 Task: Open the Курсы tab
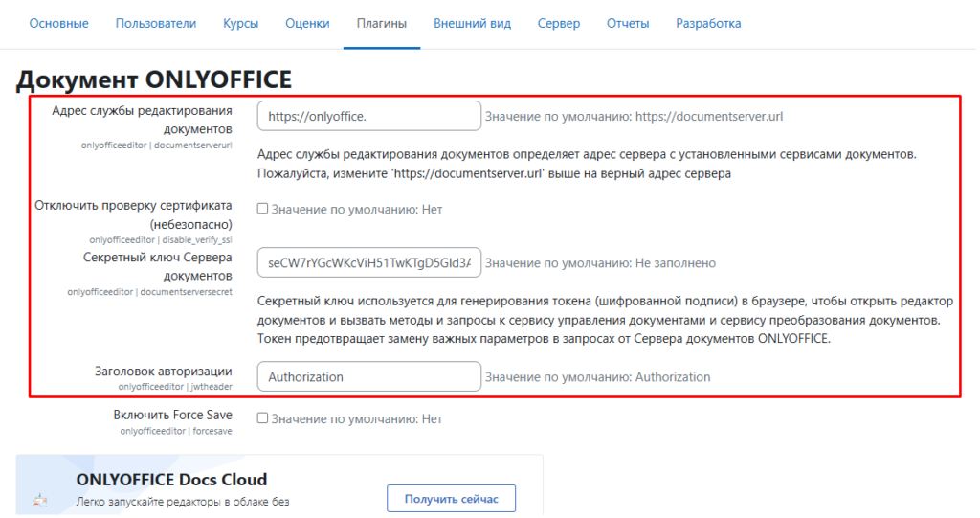[240, 24]
